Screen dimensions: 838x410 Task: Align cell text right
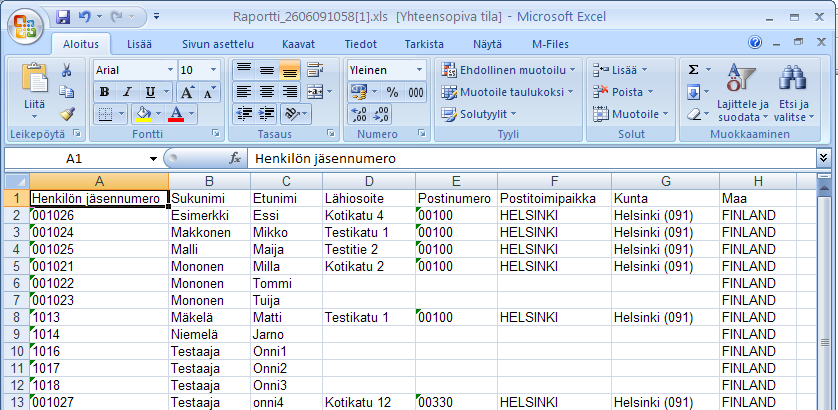tap(289, 92)
